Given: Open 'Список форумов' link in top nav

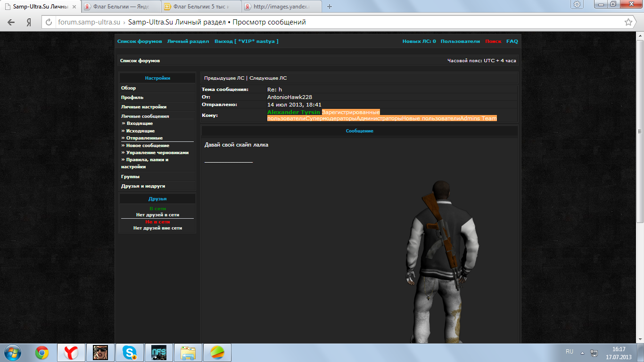Looking at the screenshot, I should [140, 41].
